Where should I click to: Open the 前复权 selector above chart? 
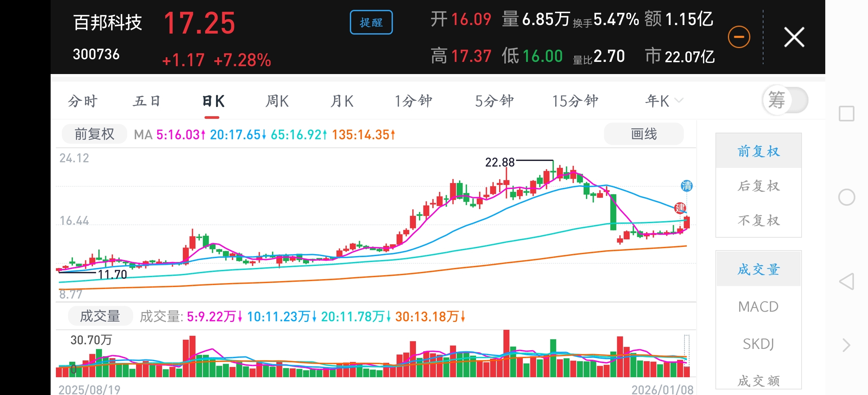pos(94,134)
